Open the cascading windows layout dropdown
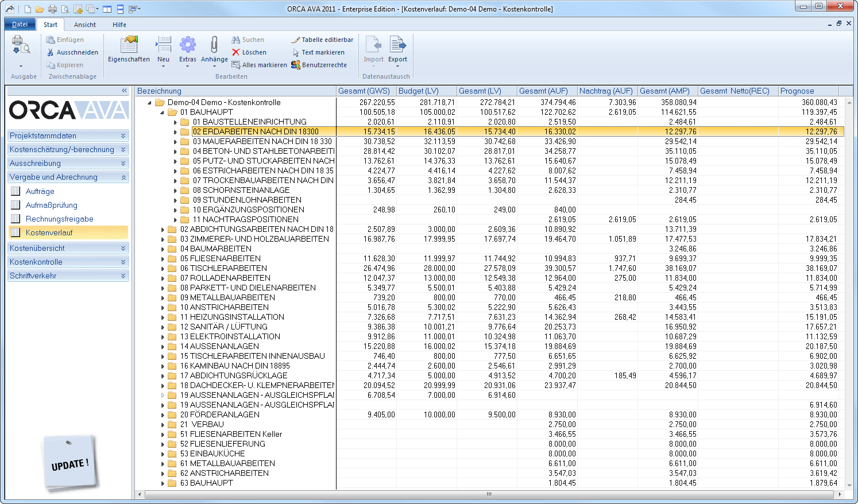The height and width of the screenshot is (504, 858). click(x=134, y=9)
